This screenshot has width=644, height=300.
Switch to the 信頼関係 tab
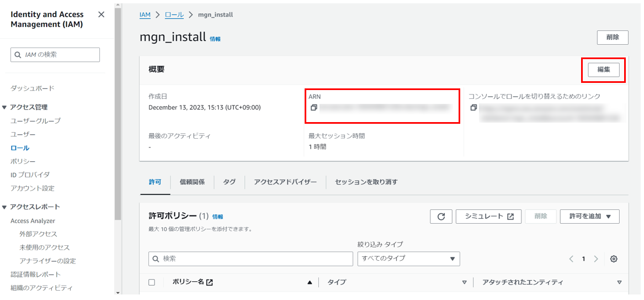[x=192, y=182]
